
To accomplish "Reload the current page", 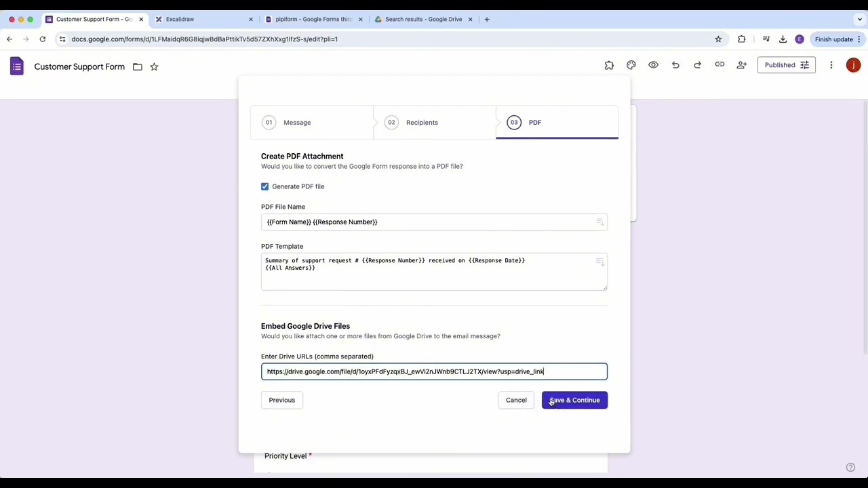I will [x=42, y=39].
